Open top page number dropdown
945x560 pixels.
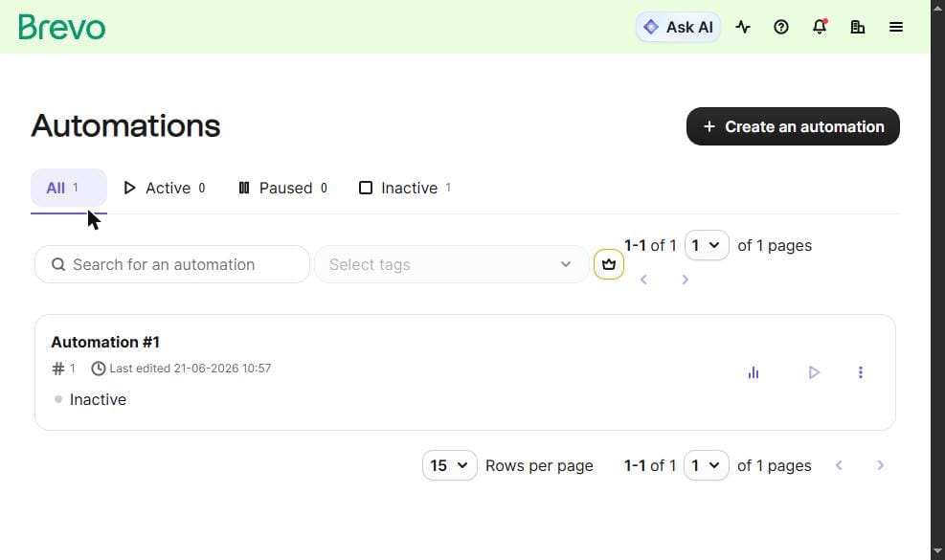[x=707, y=245]
